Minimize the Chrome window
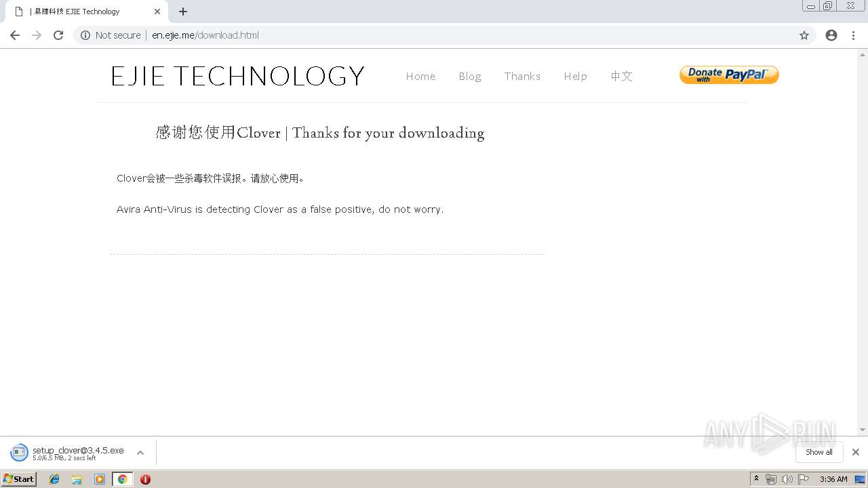Screen dimensions: 868x488 click(x=811, y=6)
